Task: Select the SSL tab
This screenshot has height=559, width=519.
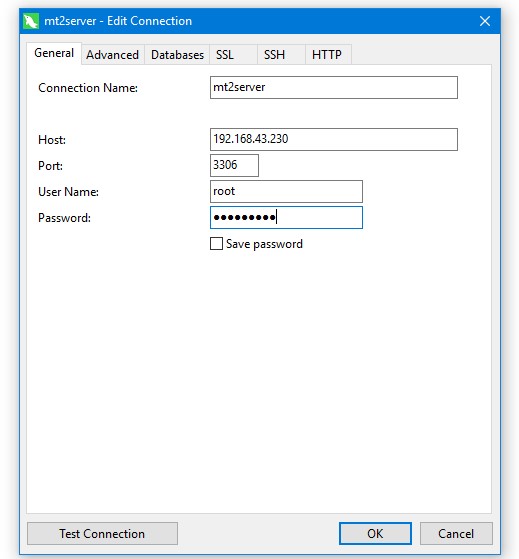Action: pos(233,55)
